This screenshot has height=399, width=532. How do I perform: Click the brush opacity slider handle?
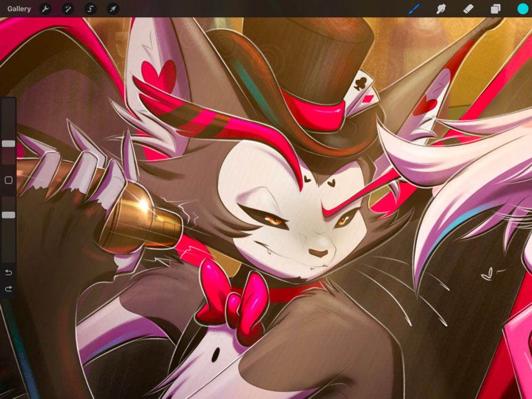[x=9, y=215]
